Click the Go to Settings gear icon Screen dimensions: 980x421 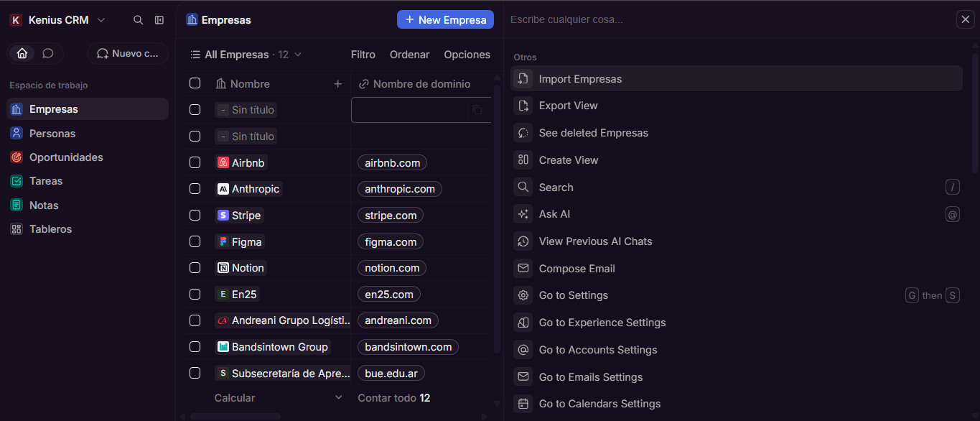pyautogui.click(x=523, y=295)
